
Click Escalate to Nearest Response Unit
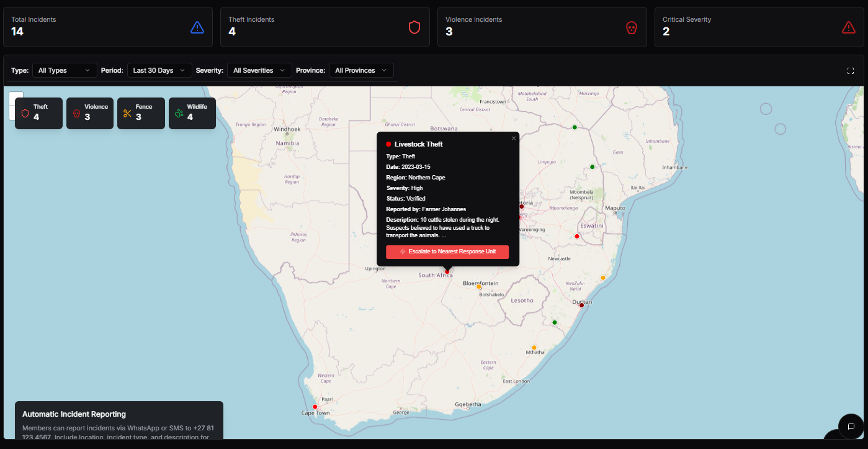point(447,252)
